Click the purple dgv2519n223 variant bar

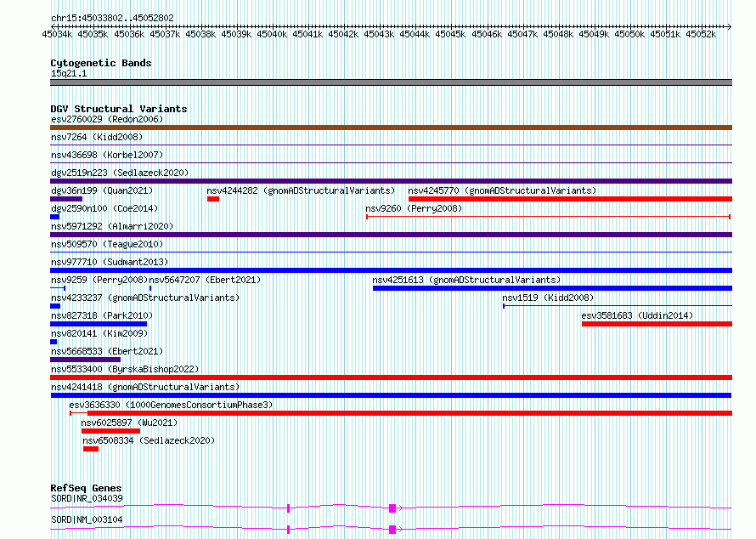pyautogui.click(x=391, y=181)
